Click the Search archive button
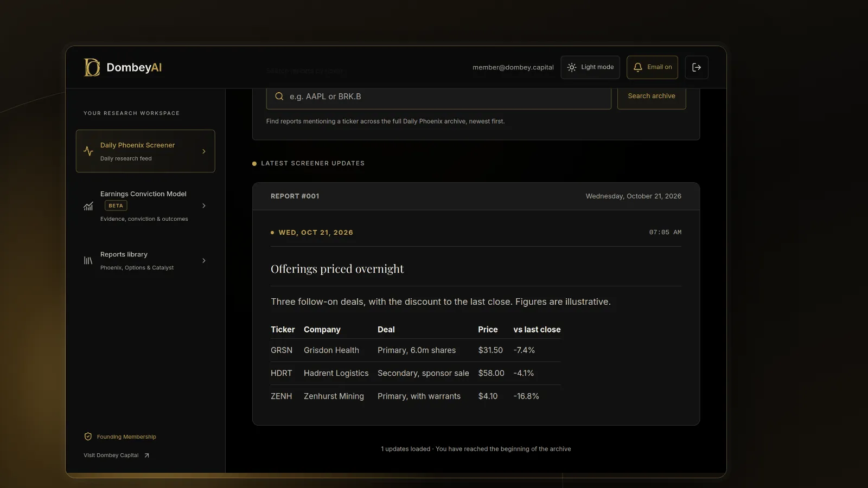This screenshot has height=488, width=868. [x=652, y=96]
